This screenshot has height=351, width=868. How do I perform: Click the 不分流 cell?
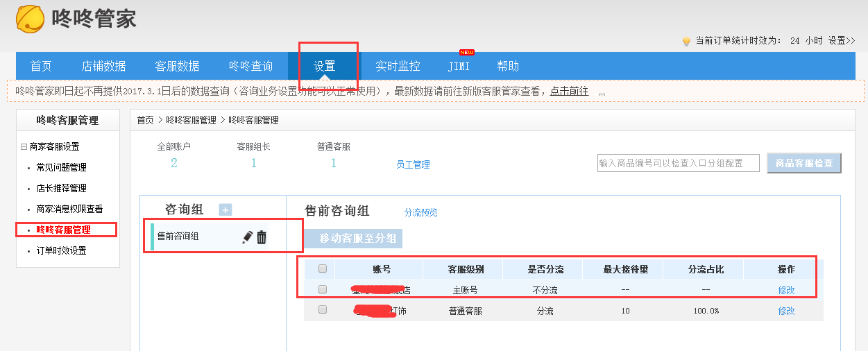tap(545, 290)
